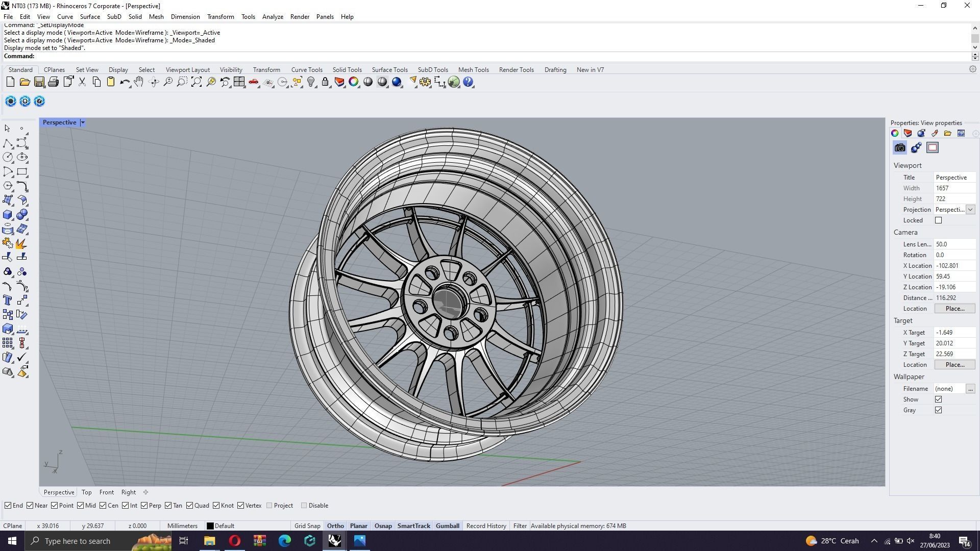Image resolution: width=980 pixels, height=551 pixels.
Task: Select the Pan view hand tool
Action: 139,82
